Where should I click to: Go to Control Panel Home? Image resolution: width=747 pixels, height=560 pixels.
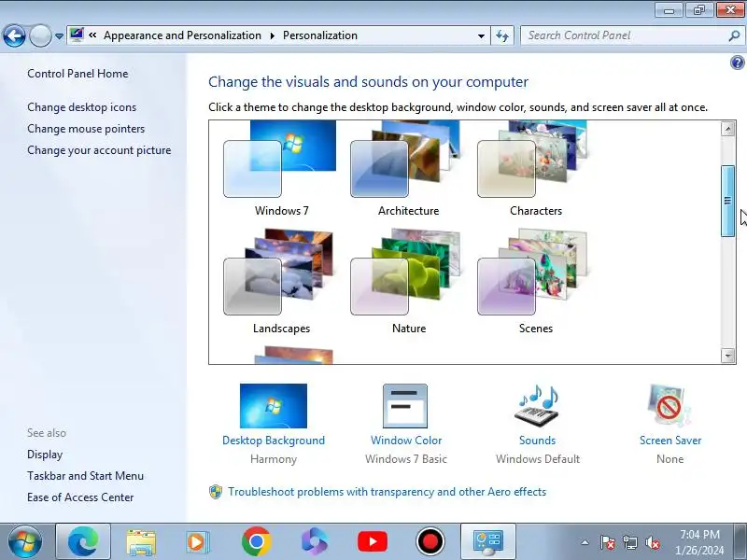tap(78, 74)
